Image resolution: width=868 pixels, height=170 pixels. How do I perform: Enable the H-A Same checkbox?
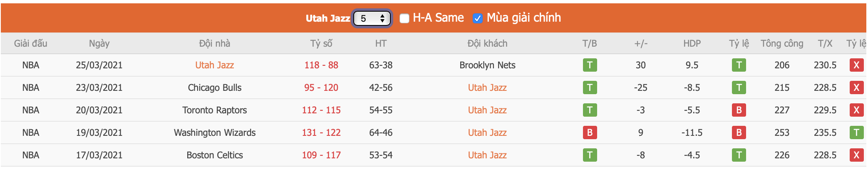(404, 18)
